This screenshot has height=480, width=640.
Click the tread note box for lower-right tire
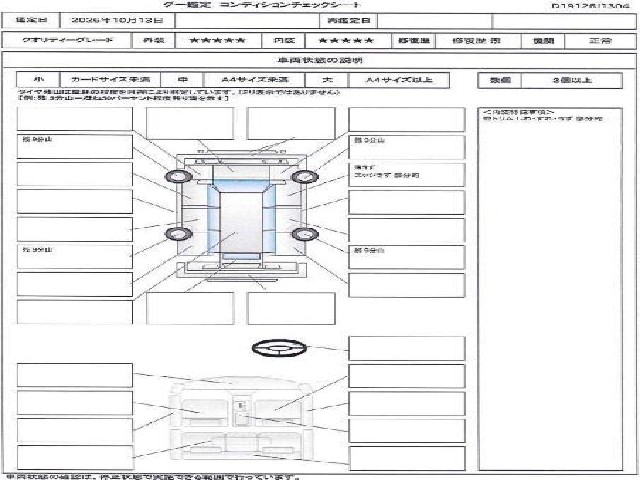coord(407,257)
